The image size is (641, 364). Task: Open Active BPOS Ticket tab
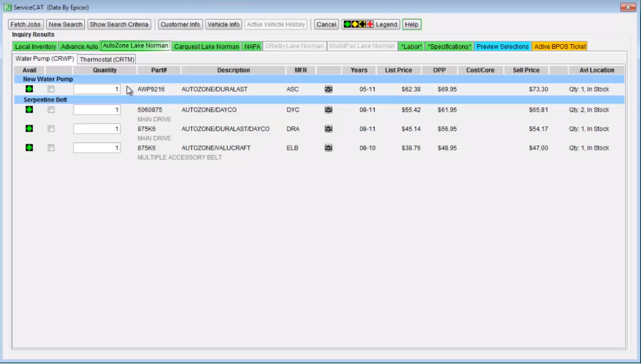(560, 47)
